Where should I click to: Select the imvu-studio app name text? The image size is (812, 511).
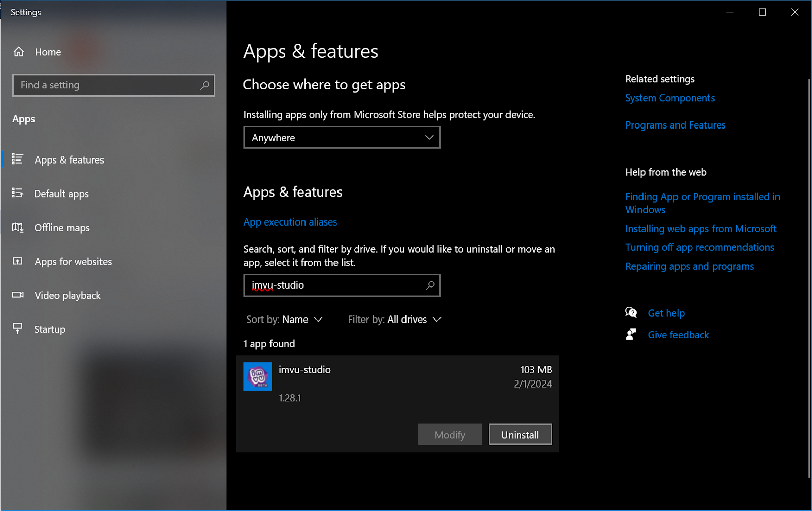(x=304, y=370)
